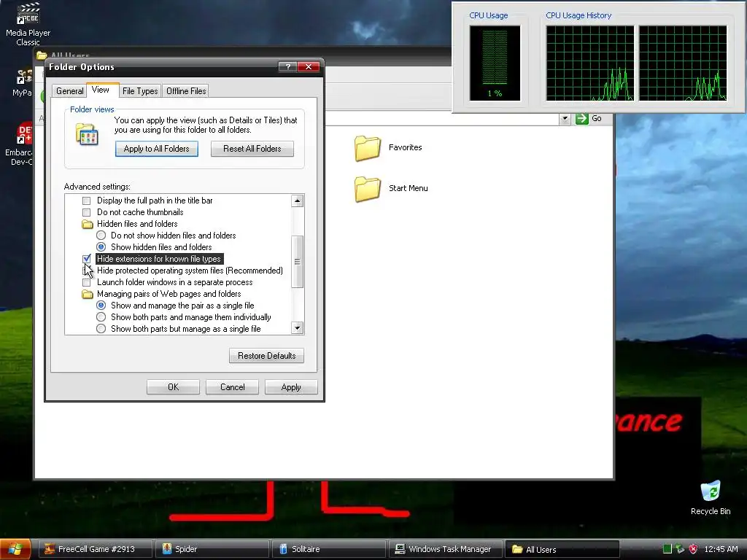Click the network connection tray icon
Screen dimensions: 747x560
680,549
